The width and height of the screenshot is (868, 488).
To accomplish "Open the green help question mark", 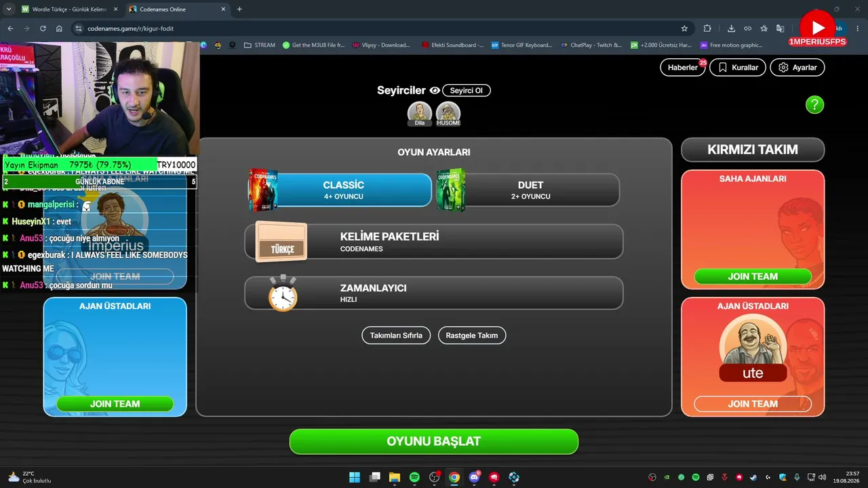I will [814, 104].
